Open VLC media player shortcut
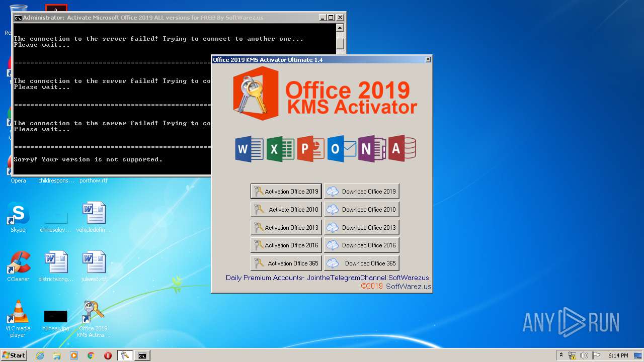Screen dimensions: 644x362 click(x=18, y=319)
